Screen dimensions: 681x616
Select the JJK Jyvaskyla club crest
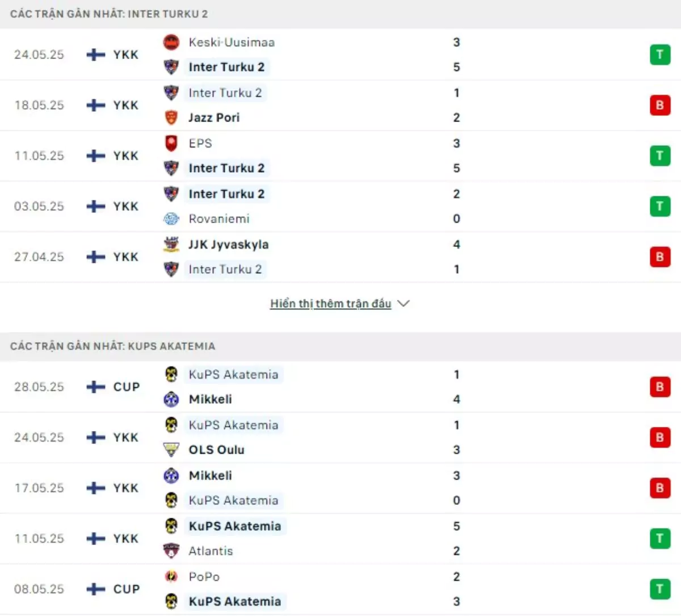[171, 244]
